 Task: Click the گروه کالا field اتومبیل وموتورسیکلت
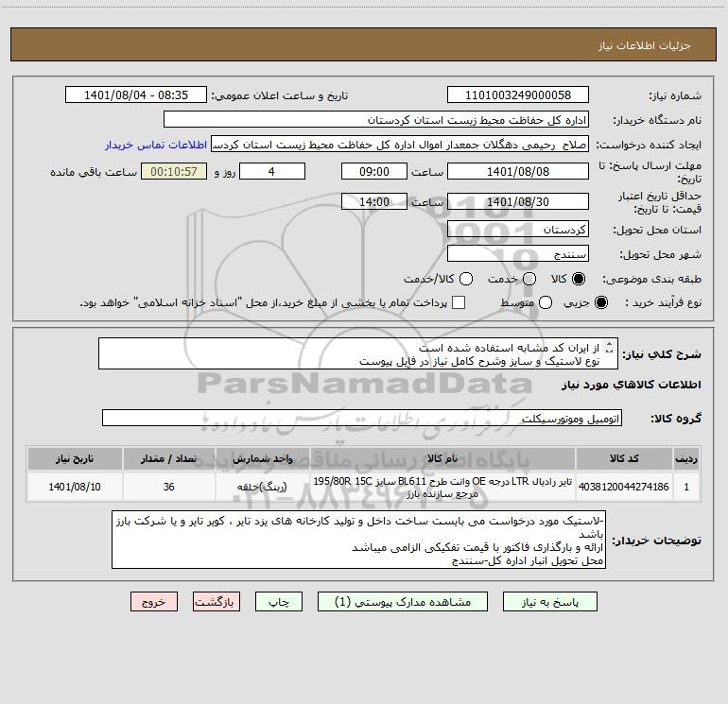[x=362, y=418]
